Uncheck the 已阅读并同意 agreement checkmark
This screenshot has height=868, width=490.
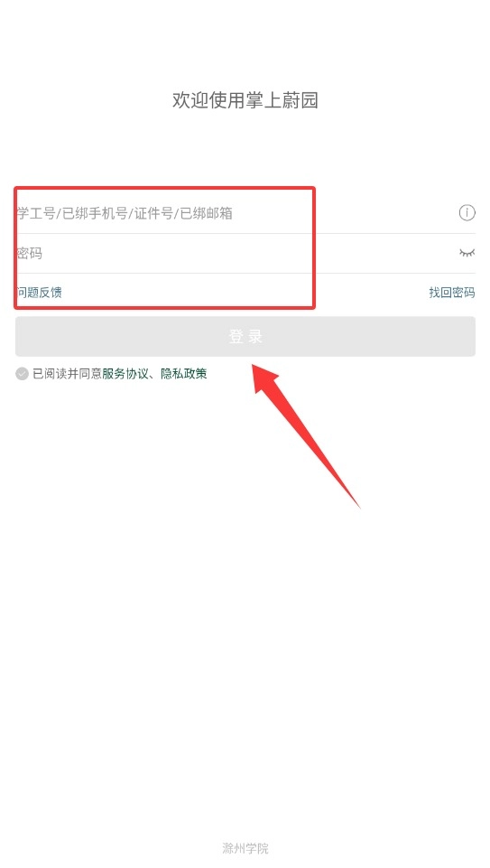click(23, 374)
